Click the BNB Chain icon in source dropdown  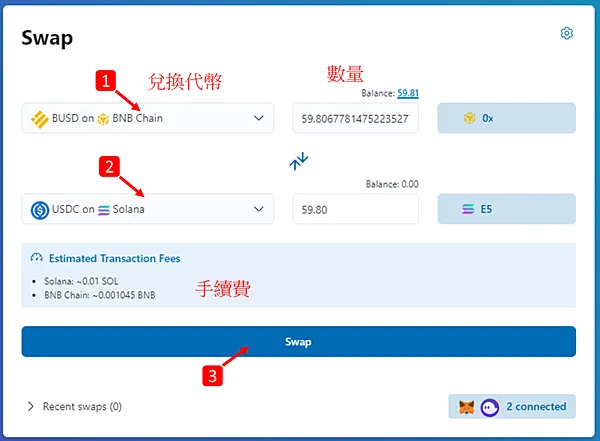(103, 119)
